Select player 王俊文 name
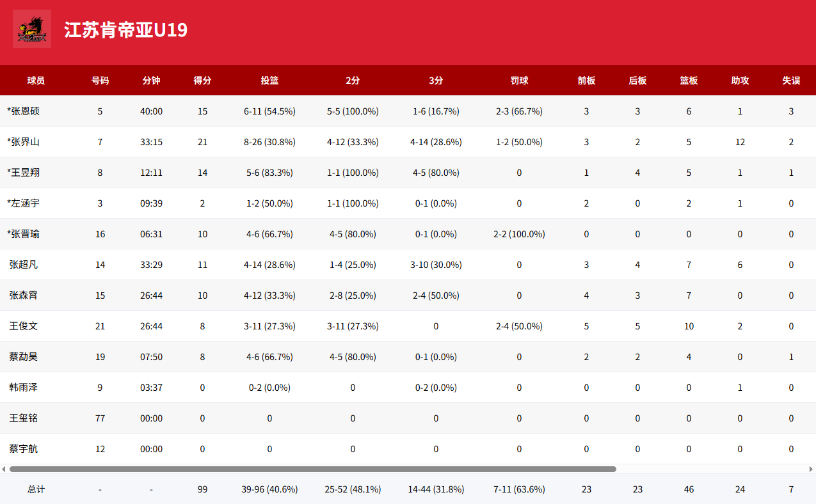816x504 pixels. point(24,326)
